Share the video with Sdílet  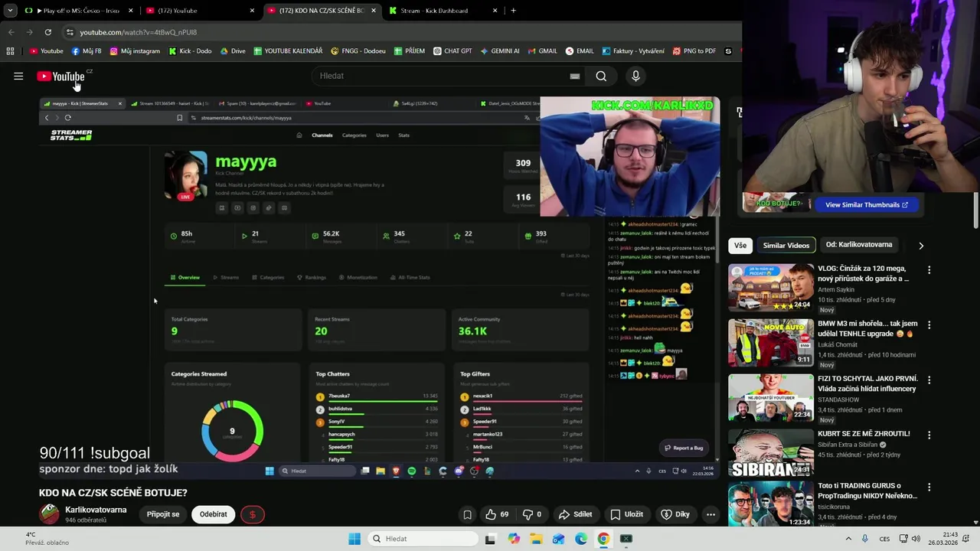[x=576, y=514]
